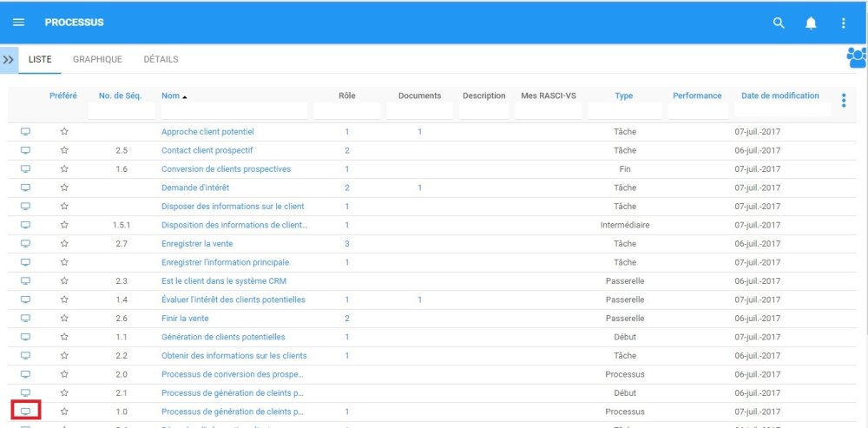Open the notifications bell

pos(811,23)
